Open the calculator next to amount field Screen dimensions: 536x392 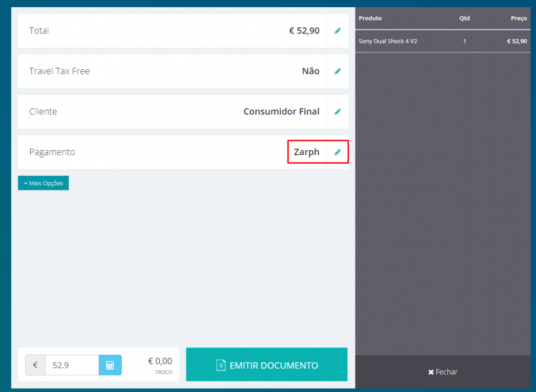coord(110,365)
